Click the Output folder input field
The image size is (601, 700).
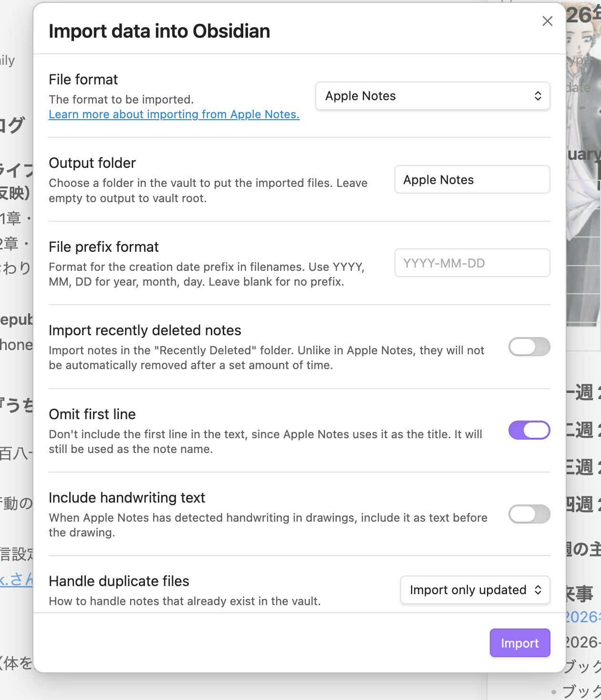pyautogui.click(x=472, y=179)
